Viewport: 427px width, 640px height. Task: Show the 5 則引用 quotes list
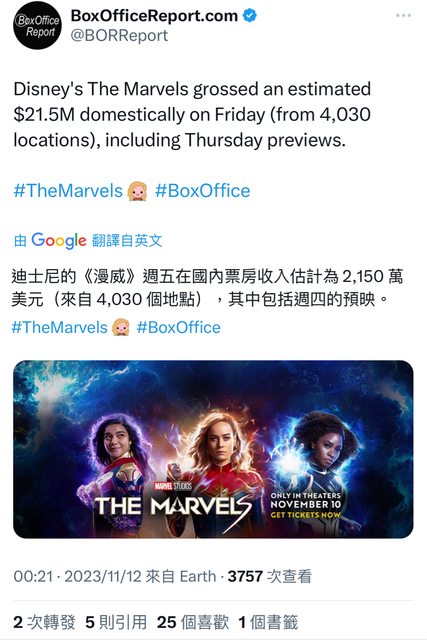(116, 622)
